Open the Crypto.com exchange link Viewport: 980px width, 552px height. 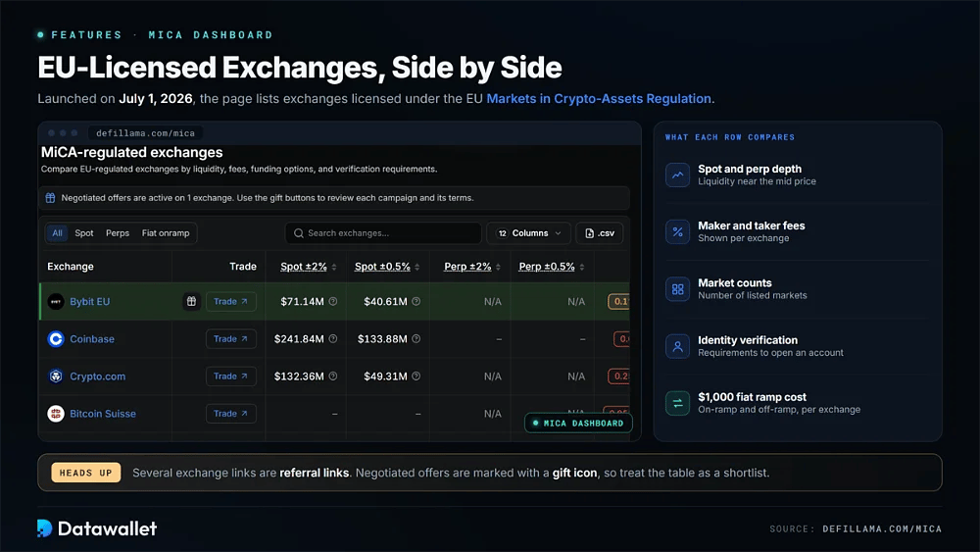(x=97, y=376)
